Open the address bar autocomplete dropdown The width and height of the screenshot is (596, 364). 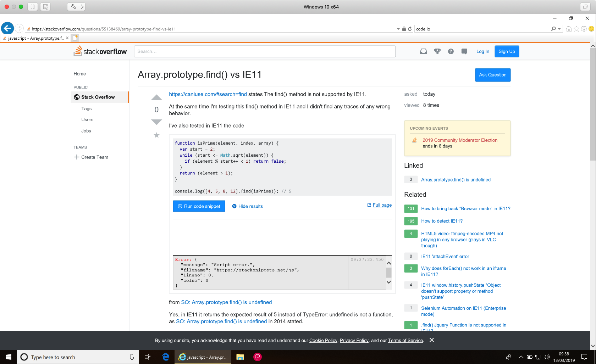[398, 29]
